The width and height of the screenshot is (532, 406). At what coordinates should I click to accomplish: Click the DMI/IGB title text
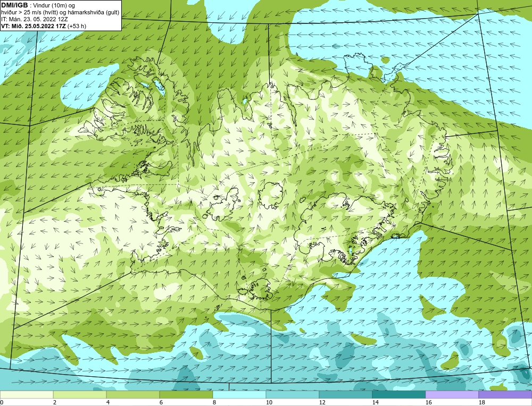tap(14, 5)
